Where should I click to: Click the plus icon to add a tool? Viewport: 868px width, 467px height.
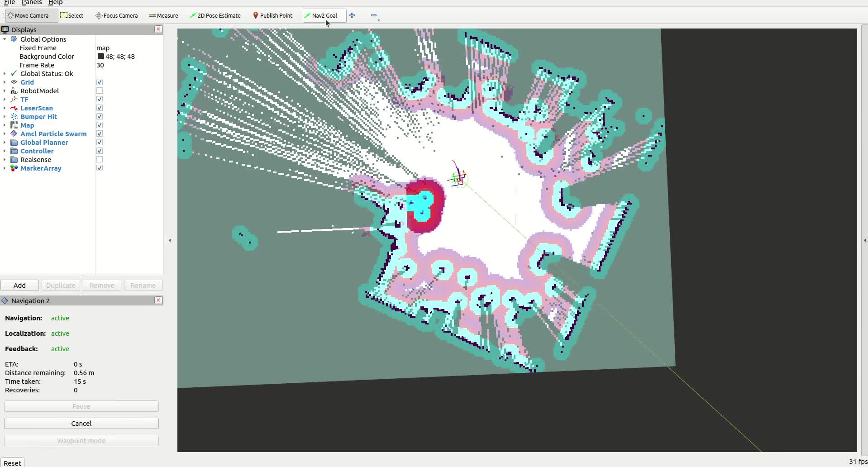pos(353,15)
